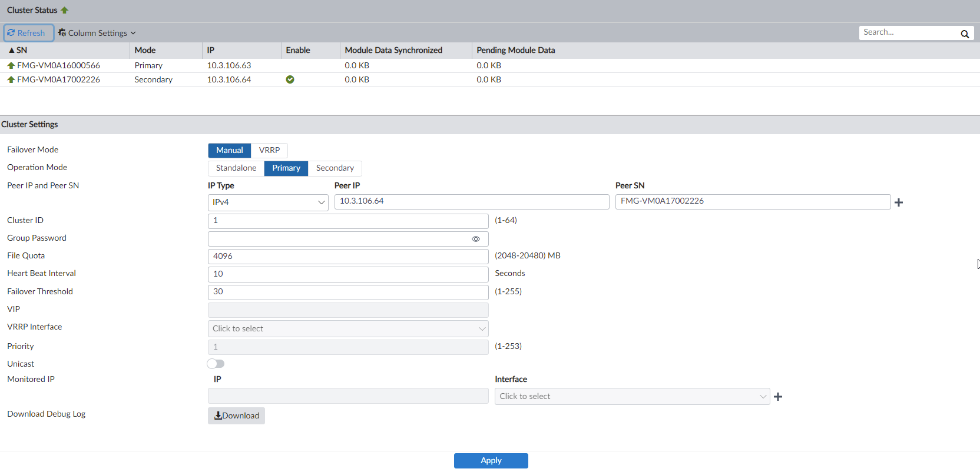This screenshot has height=472, width=980.
Task: Click the up arrow icon beside FMG-VM0A17002226
Action: point(11,79)
